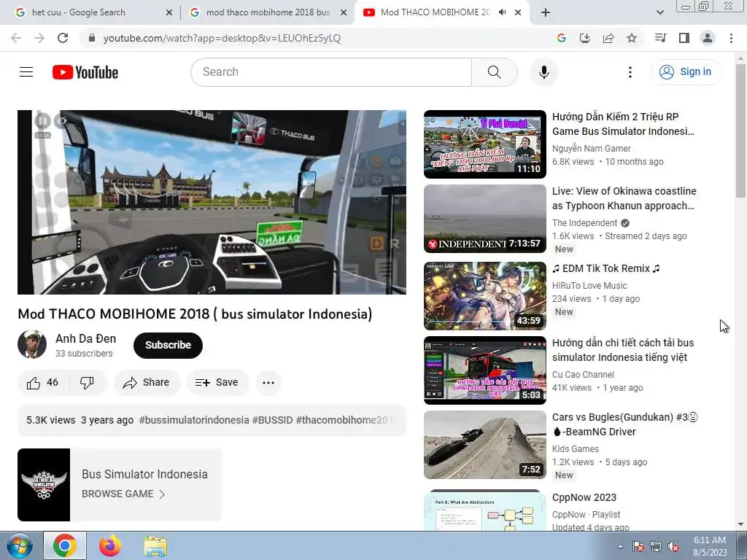
Task: Go forward in browser history
Action: (x=39, y=38)
